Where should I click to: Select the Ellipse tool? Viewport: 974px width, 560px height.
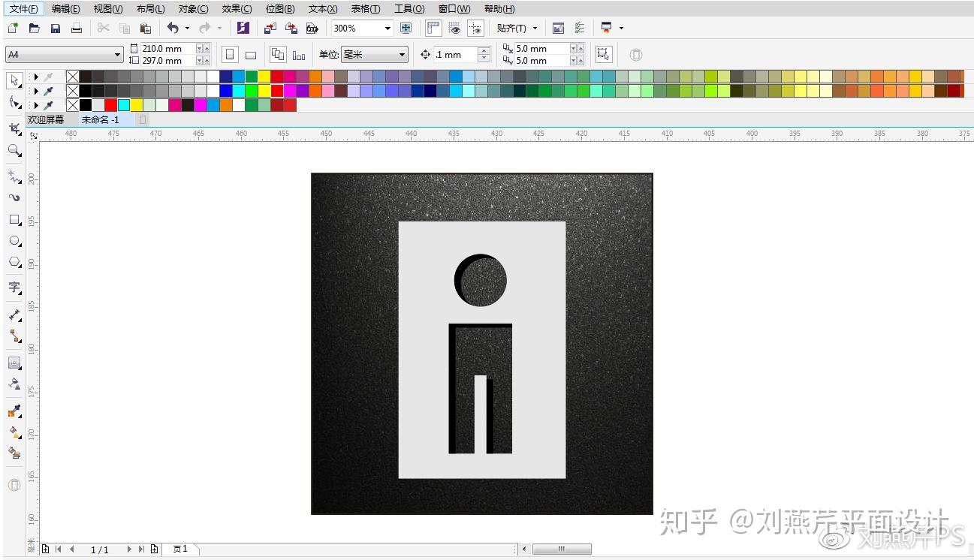tap(14, 241)
